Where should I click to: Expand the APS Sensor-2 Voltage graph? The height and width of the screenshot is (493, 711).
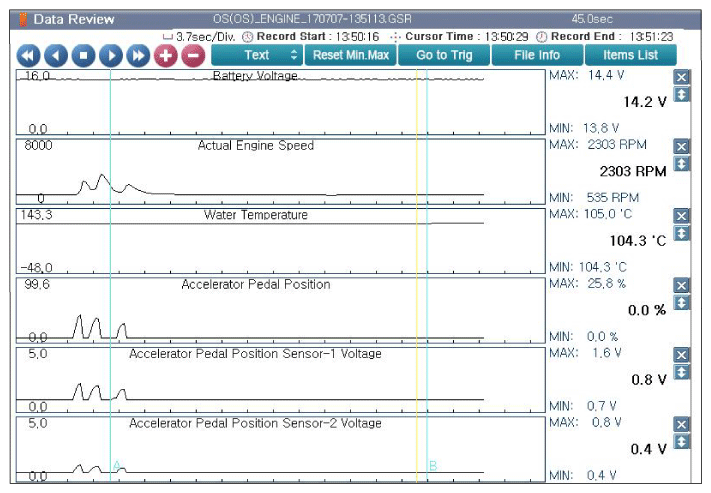pyautogui.click(x=681, y=441)
